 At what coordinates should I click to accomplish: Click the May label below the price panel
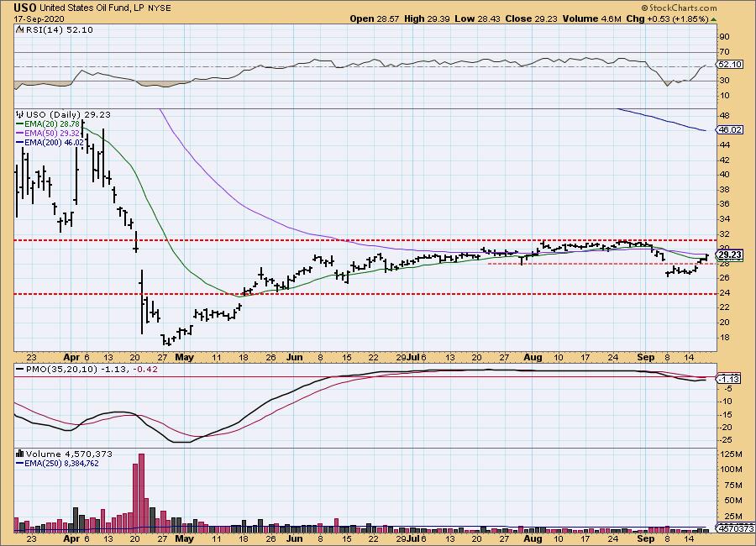[184, 357]
